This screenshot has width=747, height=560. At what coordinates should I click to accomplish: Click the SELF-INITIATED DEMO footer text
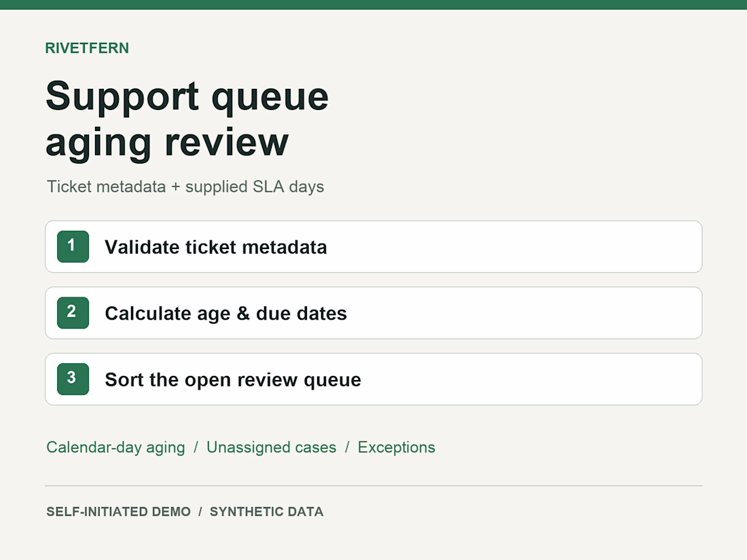pos(118,512)
